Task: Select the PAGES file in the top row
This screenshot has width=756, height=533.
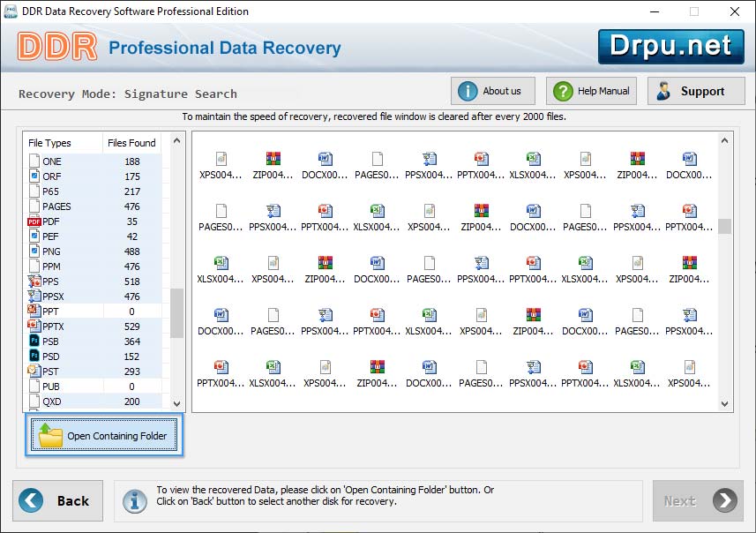Action: coord(377,166)
